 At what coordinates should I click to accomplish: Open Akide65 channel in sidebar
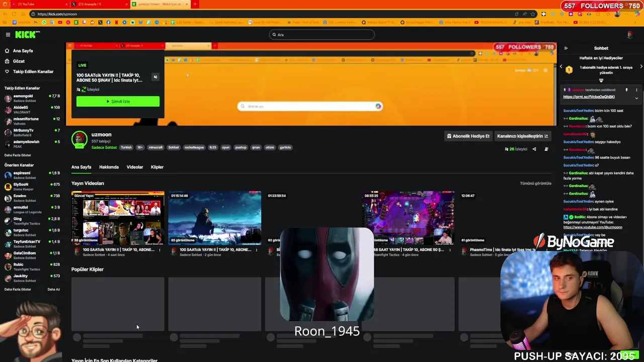pyautogui.click(x=31, y=110)
